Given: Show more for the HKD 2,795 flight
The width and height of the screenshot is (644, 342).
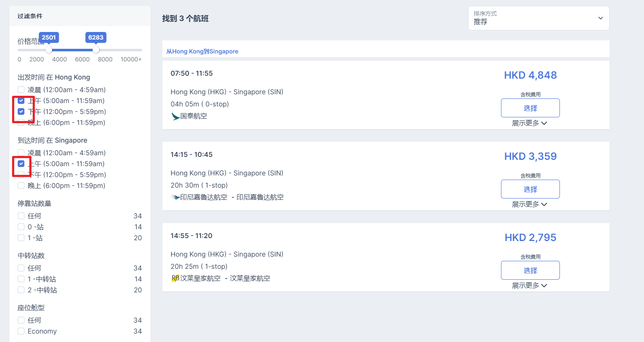Looking at the screenshot, I should (x=530, y=286).
